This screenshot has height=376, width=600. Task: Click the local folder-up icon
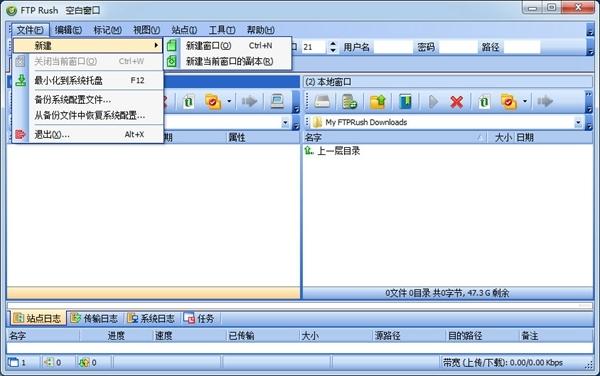coord(378,101)
